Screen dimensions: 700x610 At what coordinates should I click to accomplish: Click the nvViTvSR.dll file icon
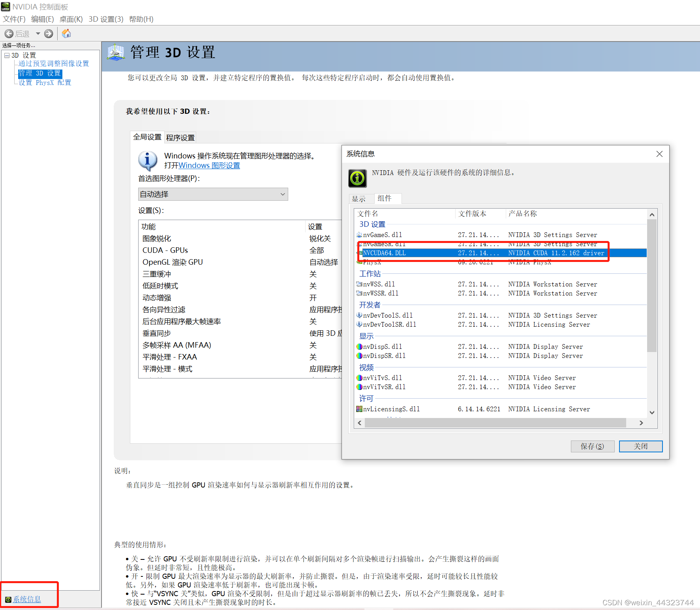[359, 387]
